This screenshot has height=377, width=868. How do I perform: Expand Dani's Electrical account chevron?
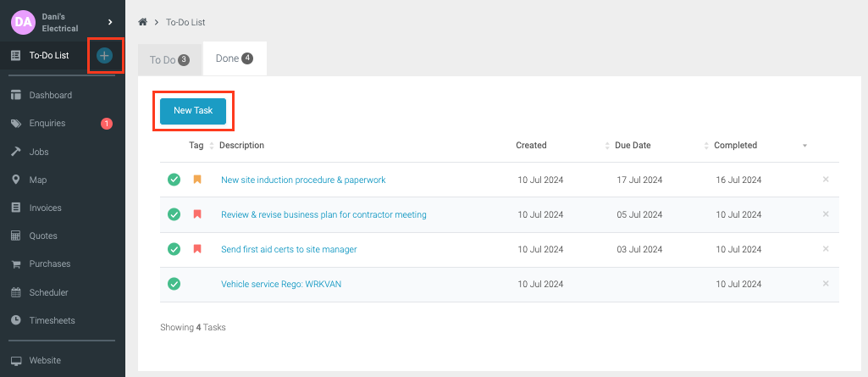click(x=110, y=22)
